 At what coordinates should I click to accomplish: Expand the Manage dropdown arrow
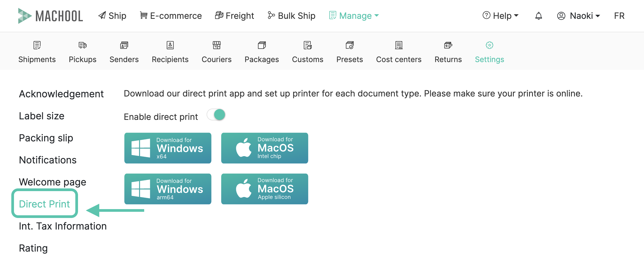(x=377, y=16)
